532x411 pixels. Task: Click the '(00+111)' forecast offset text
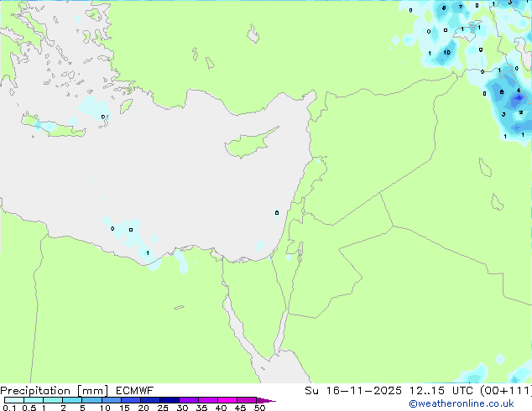[506, 391]
